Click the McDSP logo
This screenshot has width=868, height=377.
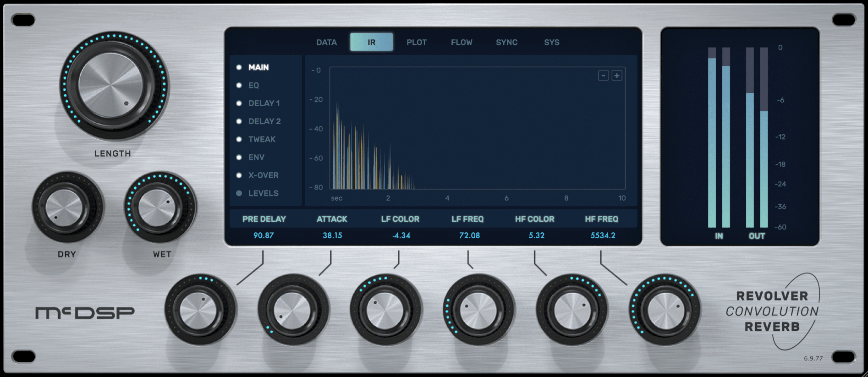(85, 313)
